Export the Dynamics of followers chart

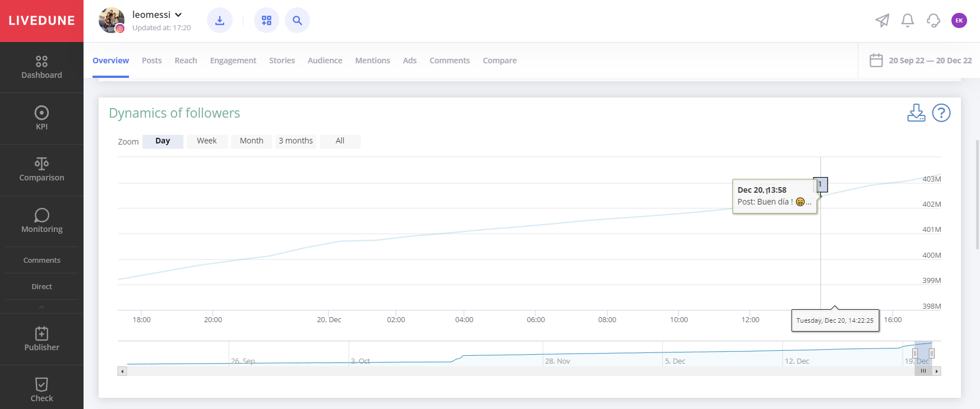(x=916, y=113)
